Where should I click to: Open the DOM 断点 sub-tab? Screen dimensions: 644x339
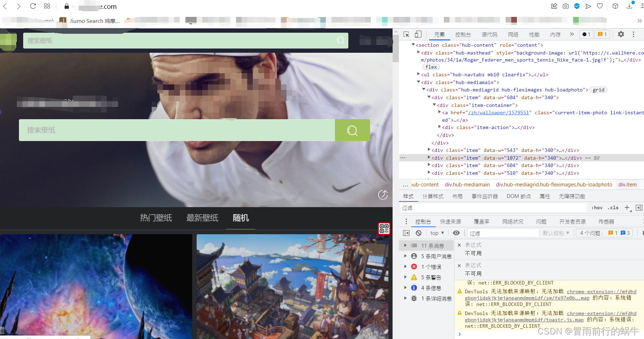519,196
